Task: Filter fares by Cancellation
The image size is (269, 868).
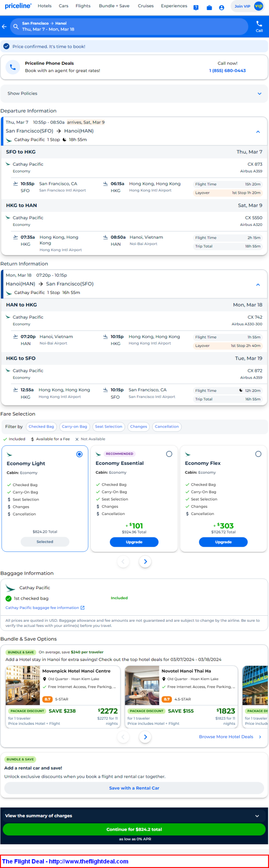Action: [167, 427]
